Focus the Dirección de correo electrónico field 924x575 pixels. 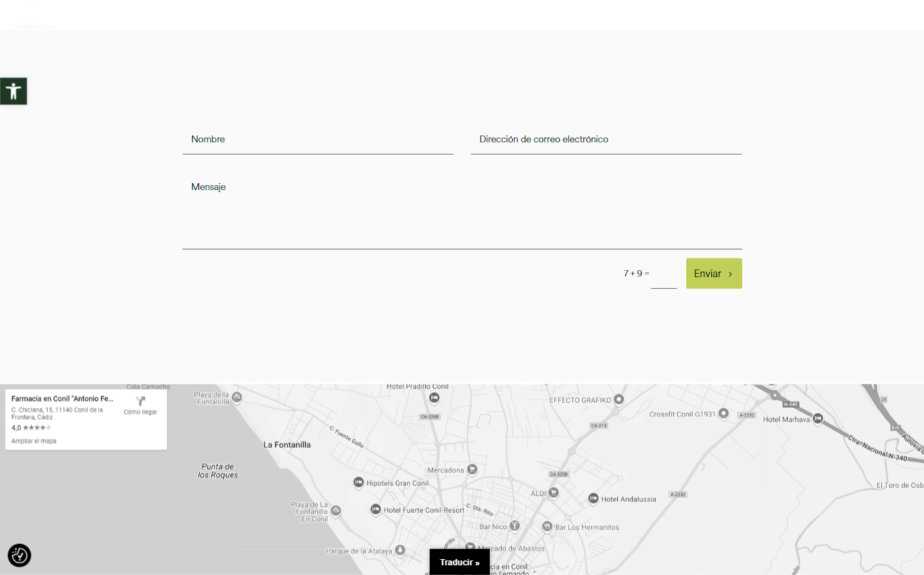coord(606,140)
